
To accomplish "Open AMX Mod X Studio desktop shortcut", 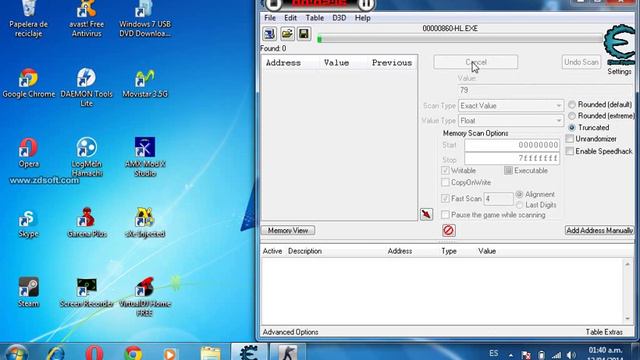I will (x=145, y=157).
